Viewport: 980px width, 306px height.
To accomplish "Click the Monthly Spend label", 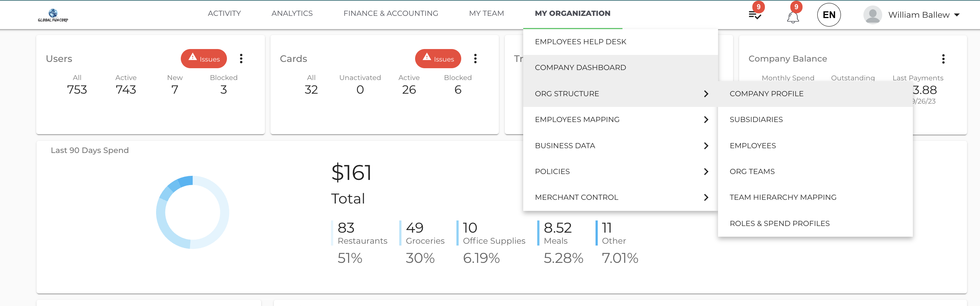I will point(788,78).
